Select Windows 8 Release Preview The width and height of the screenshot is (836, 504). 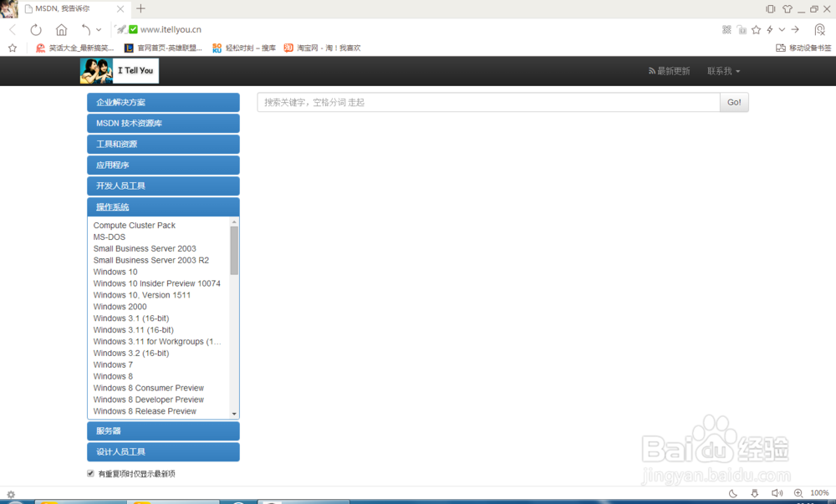click(x=145, y=411)
